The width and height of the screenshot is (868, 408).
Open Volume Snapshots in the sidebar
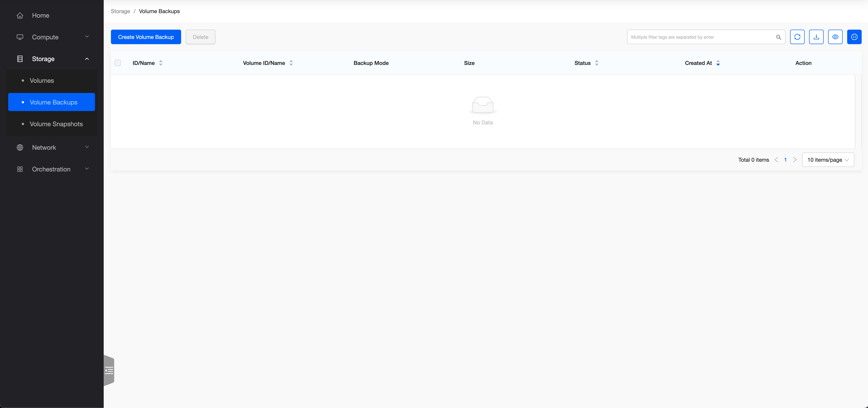56,124
